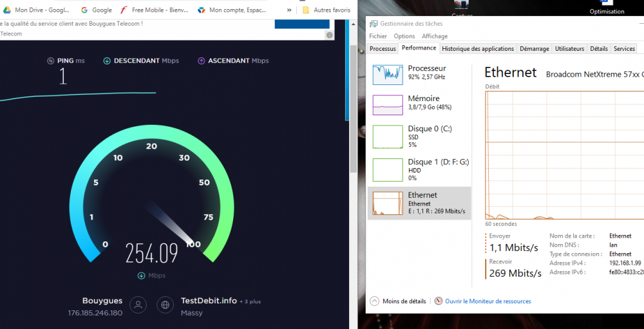The width and height of the screenshot is (644, 329).
Task: Click the Google G favicon
Action: coord(84,10)
